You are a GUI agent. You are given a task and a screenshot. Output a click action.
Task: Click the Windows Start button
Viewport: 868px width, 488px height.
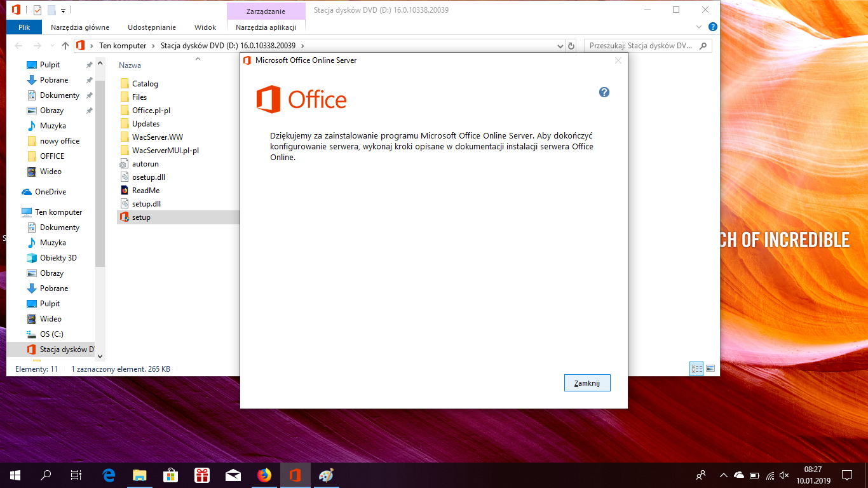(x=15, y=475)
